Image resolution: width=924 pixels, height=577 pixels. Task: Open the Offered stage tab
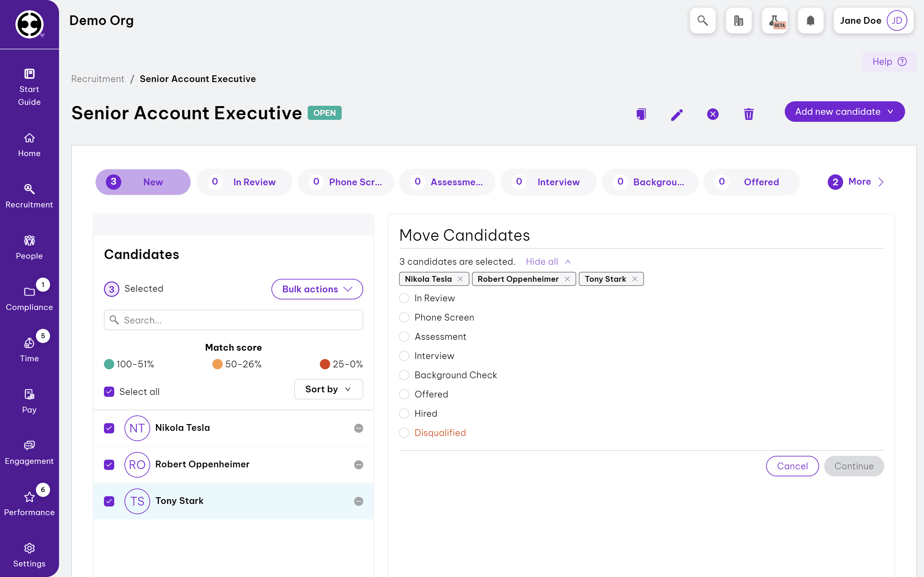pyautogui.click(x=751, y=182)
